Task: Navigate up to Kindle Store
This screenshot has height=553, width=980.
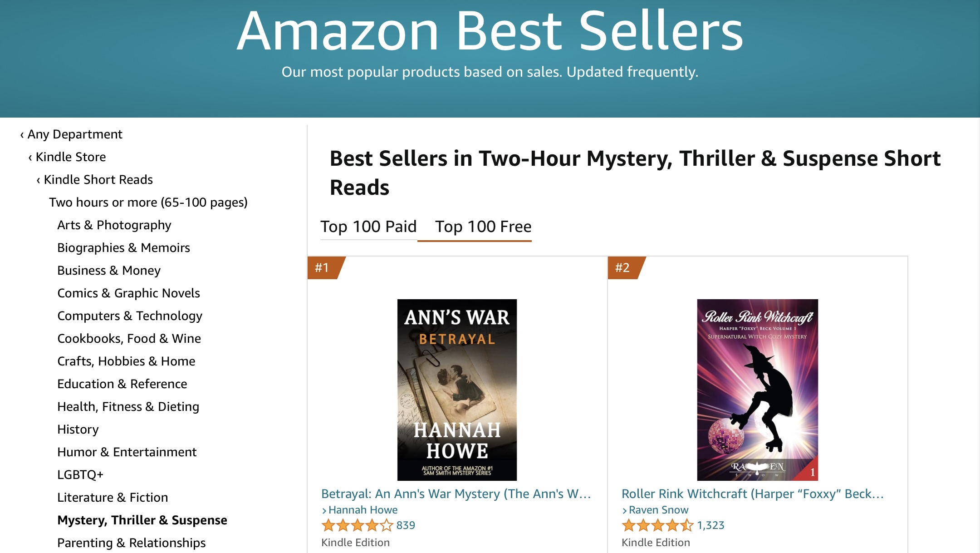Action: [x=70, y=157]
